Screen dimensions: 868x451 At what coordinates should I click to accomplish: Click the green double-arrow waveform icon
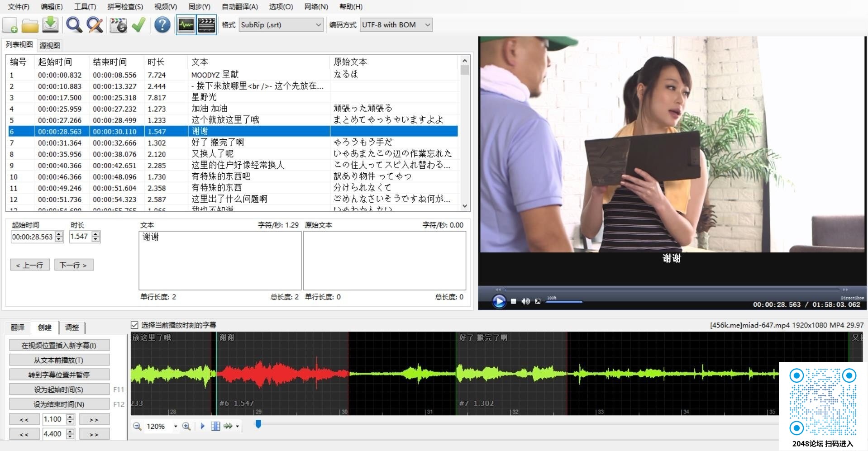click(228, 426)
